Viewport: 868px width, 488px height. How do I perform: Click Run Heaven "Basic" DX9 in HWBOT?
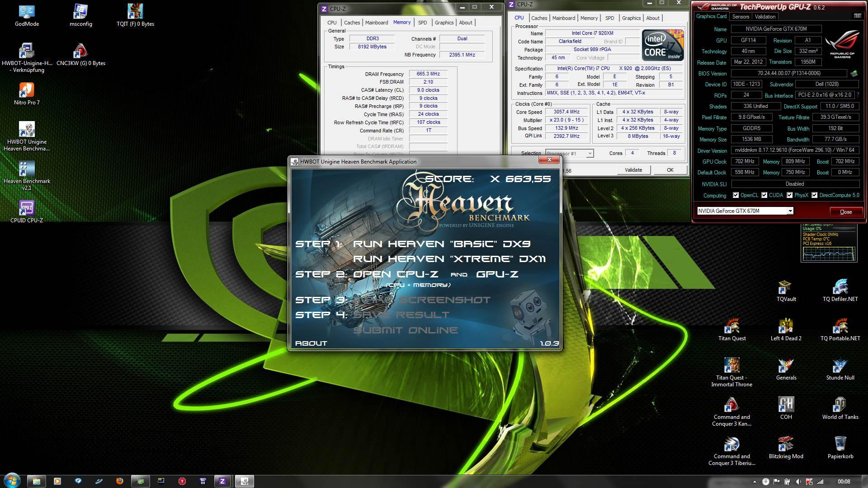(x=442, y=244)
